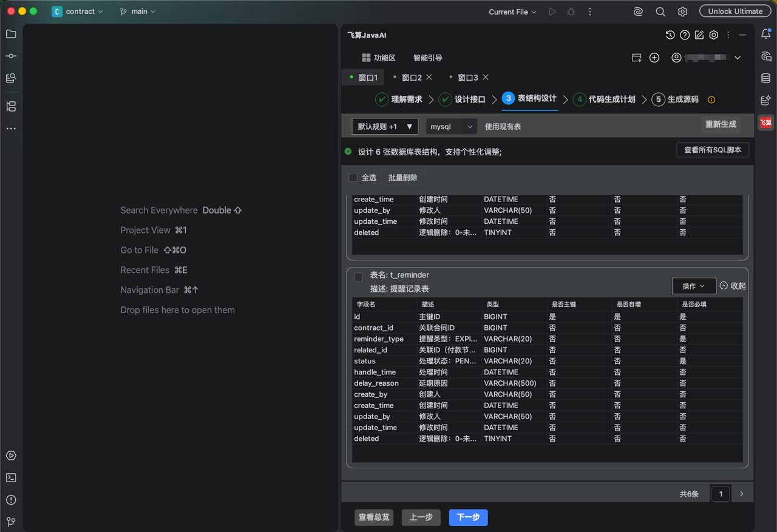
Task: Click 查看所有SQL脚本 button
Action: click(713, 150)
